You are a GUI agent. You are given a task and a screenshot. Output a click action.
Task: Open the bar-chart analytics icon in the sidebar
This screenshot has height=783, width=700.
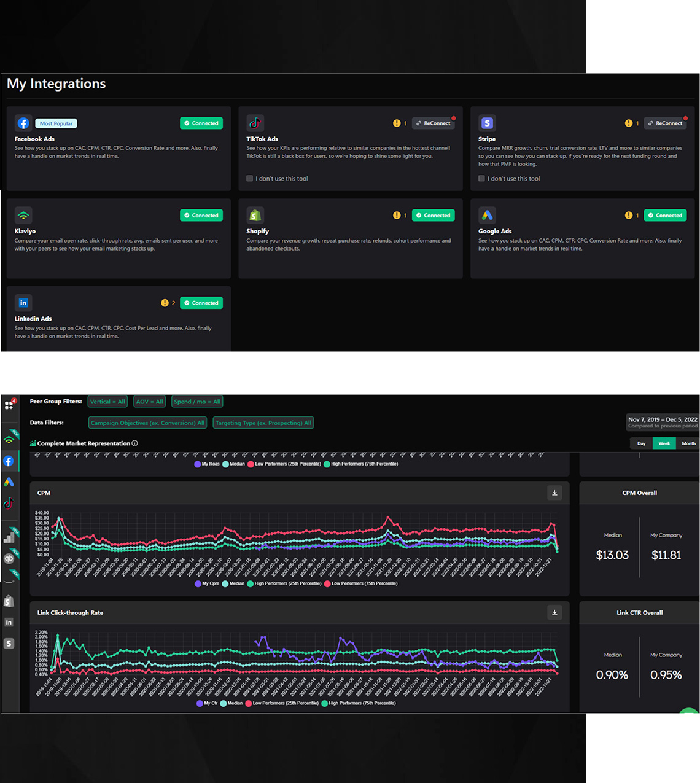pyautogui.click(x=9, y=537)
